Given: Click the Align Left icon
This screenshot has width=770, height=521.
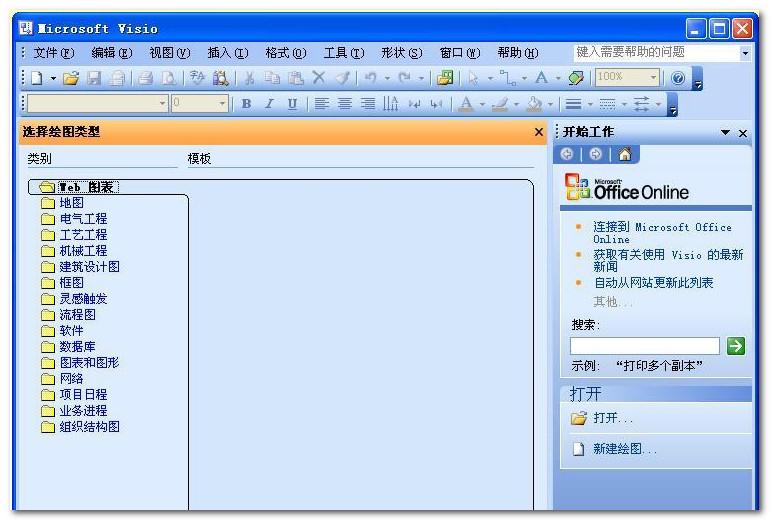Looking at the screenshot, I should point(322,104).
